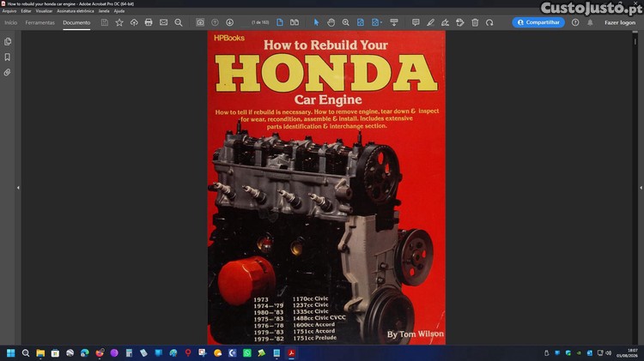The width and height of the screenshot is (644, 361).
Task: Delete page with trash icon
Action: coord(475,22)
